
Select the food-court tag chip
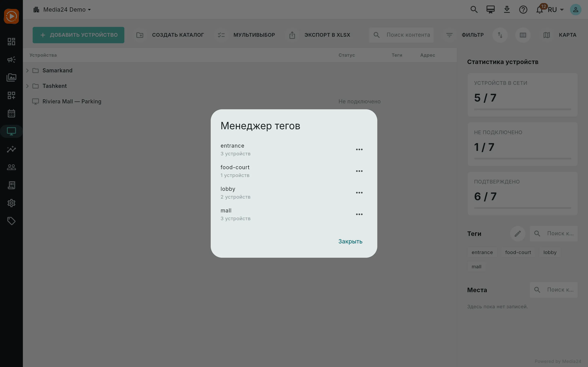pos(518,252)
